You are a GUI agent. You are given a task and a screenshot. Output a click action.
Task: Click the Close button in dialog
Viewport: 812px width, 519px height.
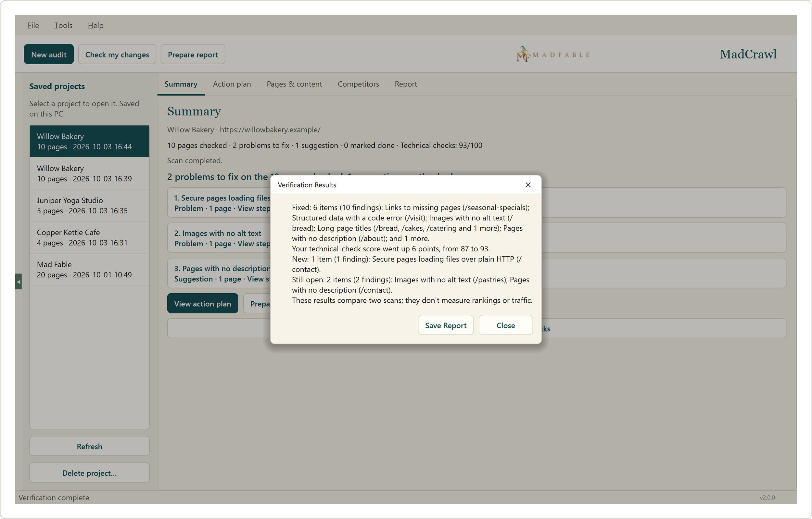tap(505, 325)
